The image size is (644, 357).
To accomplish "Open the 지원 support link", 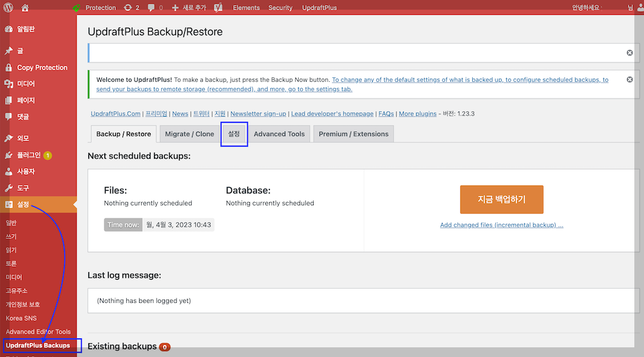I will pos(220,114).
